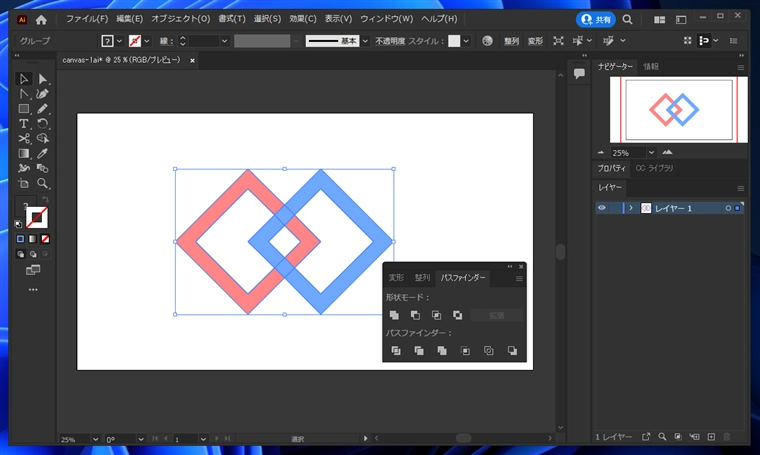The image size is (760, 455).
Task: Open the Recolor Artwork wheel icon
Action: click(487, 41)
